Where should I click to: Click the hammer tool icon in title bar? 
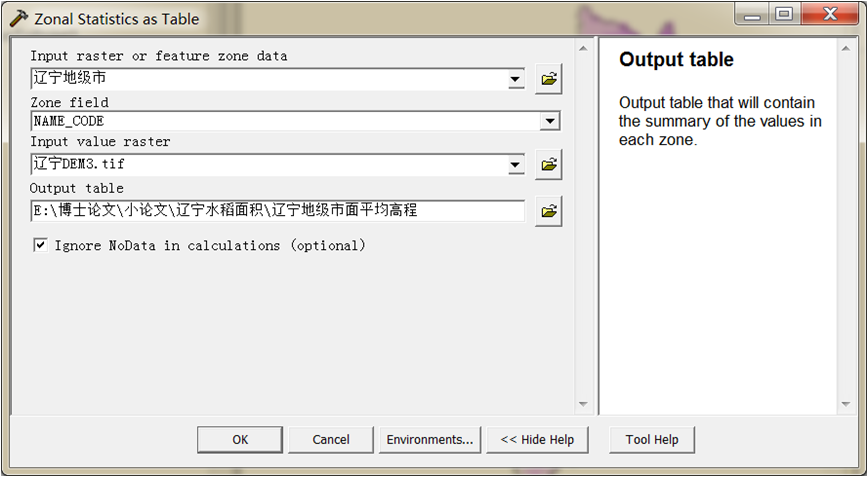click(18, 18)
